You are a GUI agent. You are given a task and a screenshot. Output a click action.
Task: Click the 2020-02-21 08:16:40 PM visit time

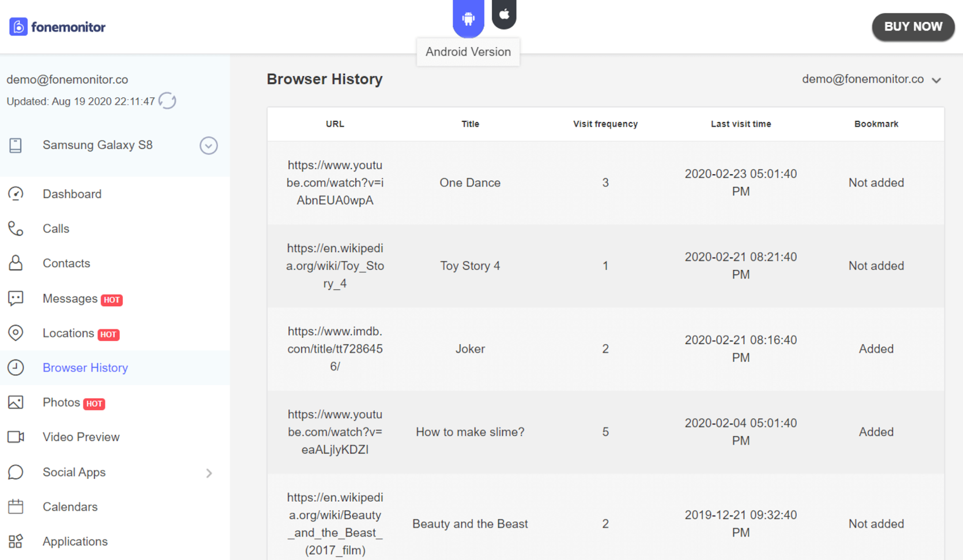coord(741,348)
